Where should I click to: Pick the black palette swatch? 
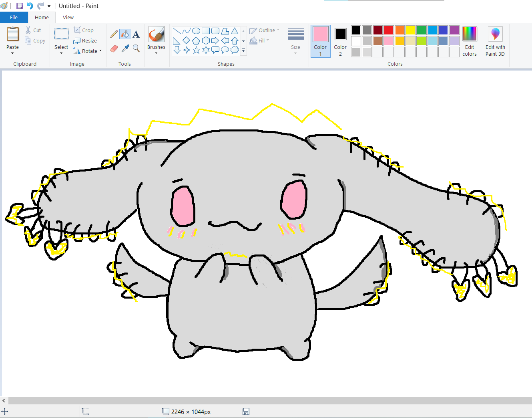[x=356, y=30]
